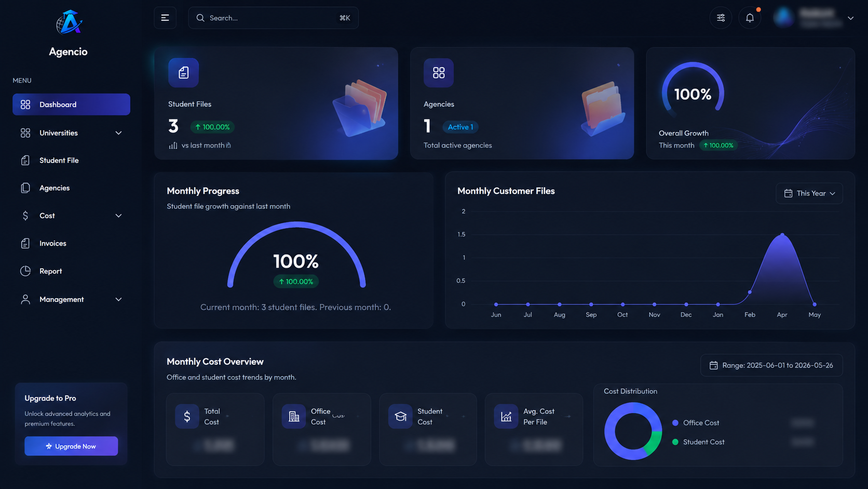The height and width of the screenshot is (489, 868).
Task: Click the calendar icon in Range selector
Action: pyautogui.click(x=714, y=365)
